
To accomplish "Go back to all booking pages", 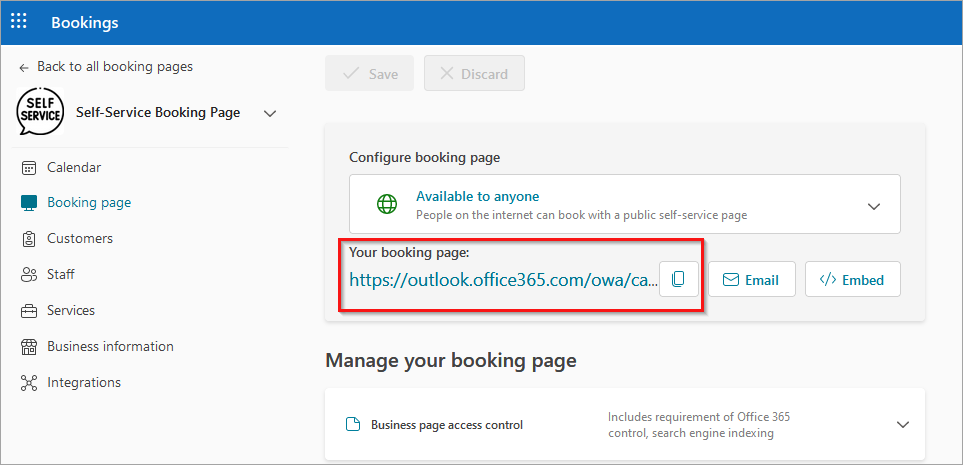I will 105,67.
